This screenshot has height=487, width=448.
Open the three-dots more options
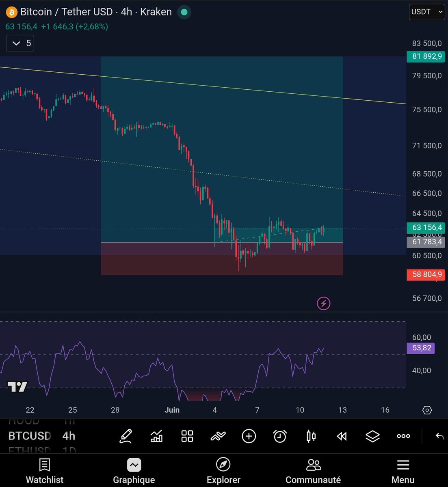(403, 436)
